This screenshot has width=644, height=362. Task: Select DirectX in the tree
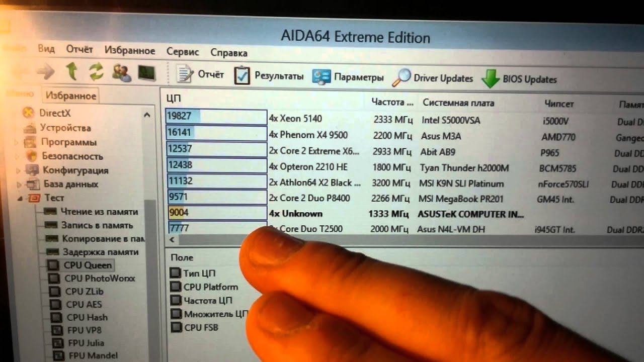[55, 113]
